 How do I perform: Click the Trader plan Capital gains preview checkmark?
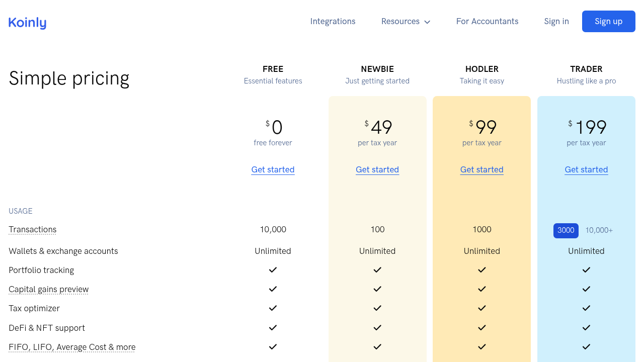tap(586, 289)
